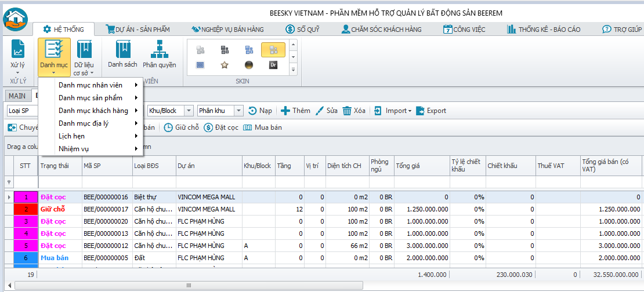Click the Xóa trash toolbar button
Viewport: 644px width, 292px height.
354,111
